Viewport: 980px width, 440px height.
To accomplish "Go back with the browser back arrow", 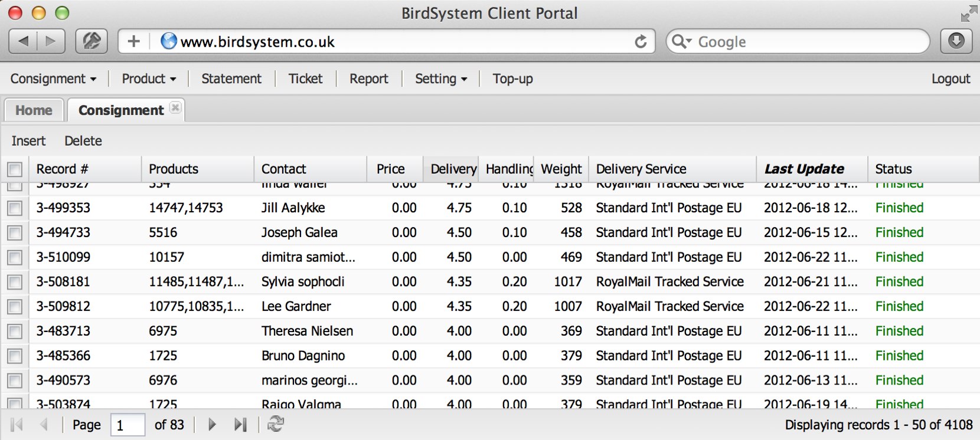I will (23, 41).
